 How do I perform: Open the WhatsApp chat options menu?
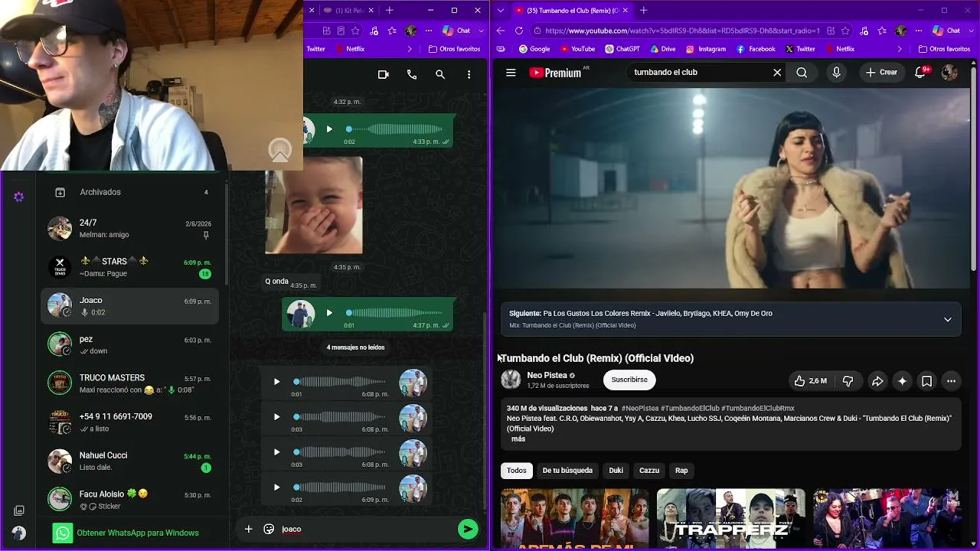tap(469, 74)
